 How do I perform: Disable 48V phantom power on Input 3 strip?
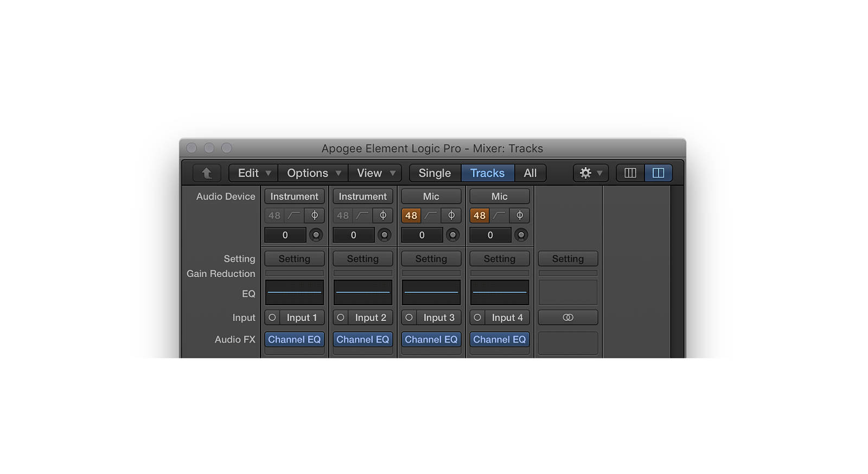(x=411, y=216)
